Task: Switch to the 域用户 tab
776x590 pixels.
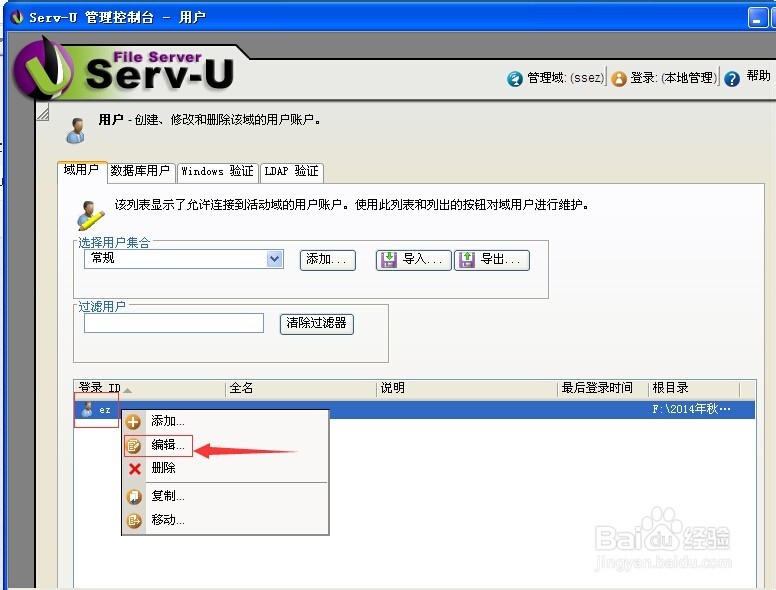Action: point(82,170)
